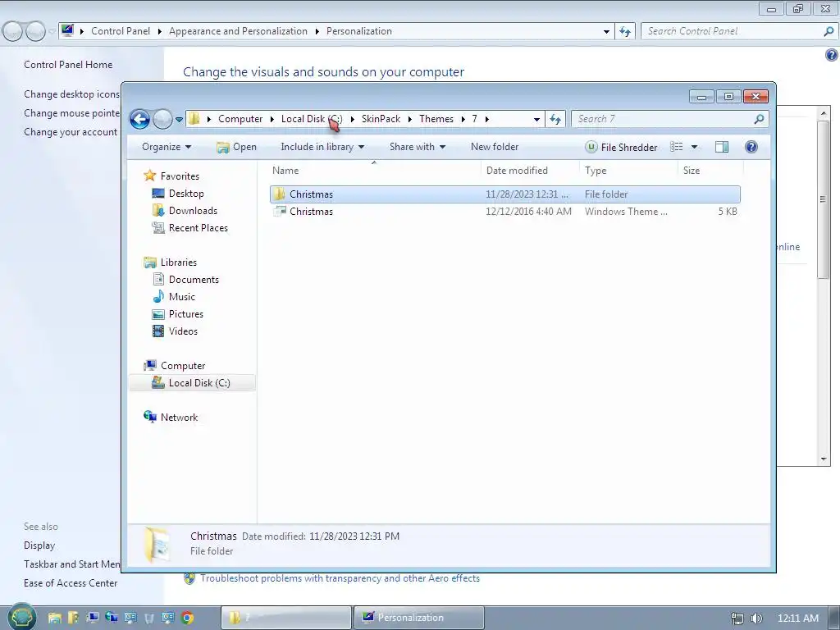
Task: Open the Include in library menu
Action: [x=322, y=147]
